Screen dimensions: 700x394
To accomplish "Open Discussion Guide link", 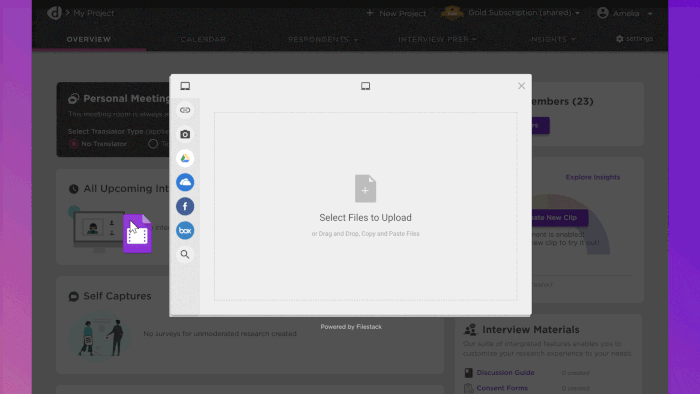I will [x=505, y=373].
